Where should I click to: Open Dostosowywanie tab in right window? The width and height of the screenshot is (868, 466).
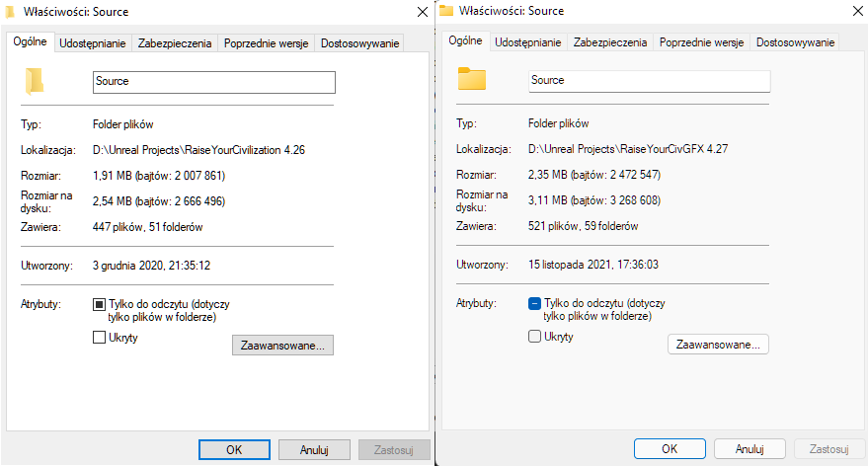796,42
